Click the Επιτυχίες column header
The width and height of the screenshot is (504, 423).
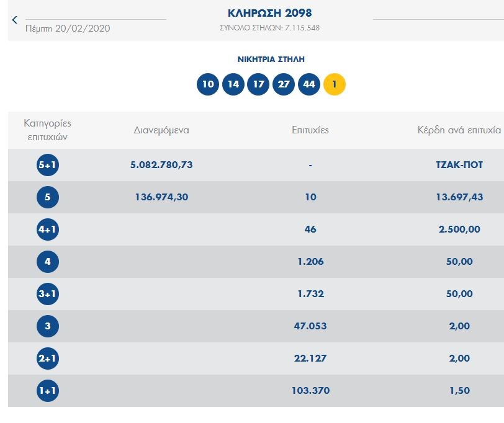310,130
